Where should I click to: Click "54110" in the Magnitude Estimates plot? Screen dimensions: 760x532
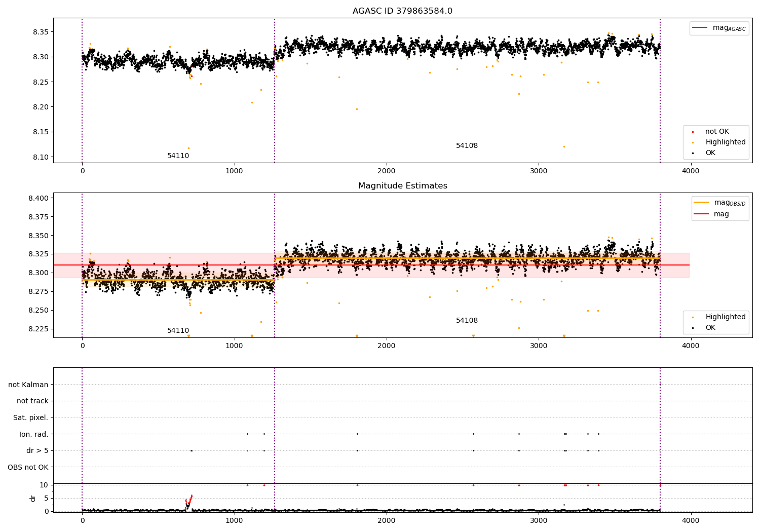178,331
